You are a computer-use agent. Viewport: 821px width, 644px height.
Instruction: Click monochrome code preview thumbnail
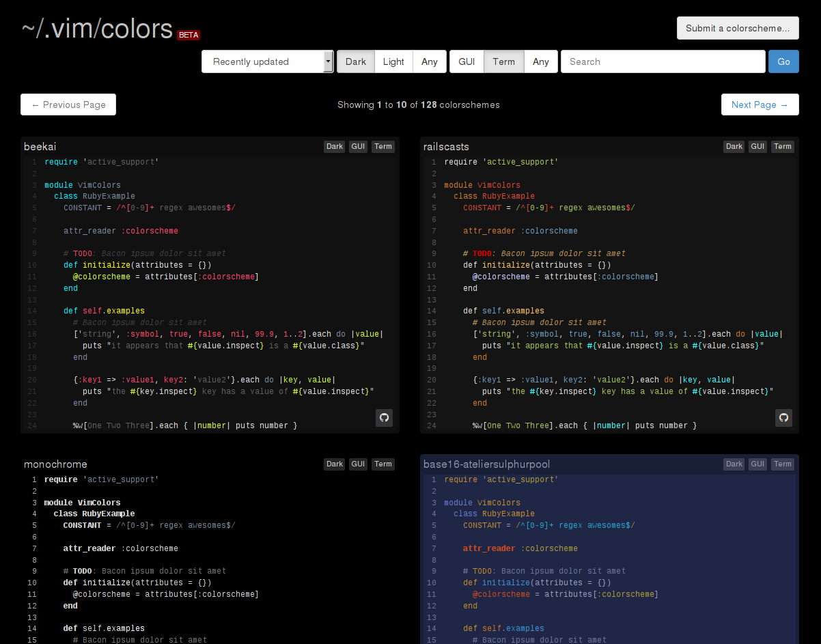coord(210,559)
